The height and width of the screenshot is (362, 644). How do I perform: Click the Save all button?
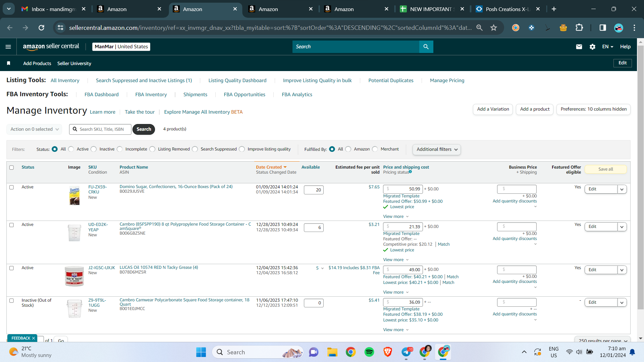point(605,169)
